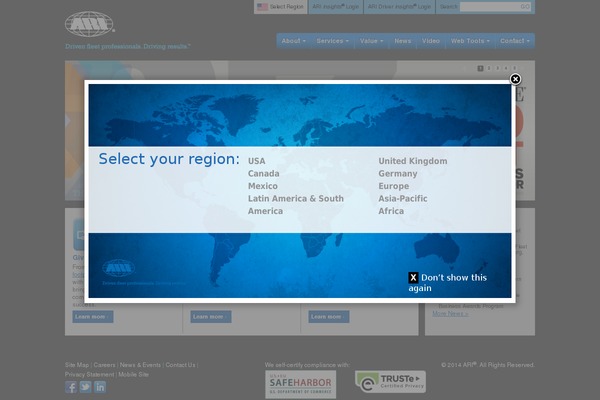Open the More News link
The height and width of the screenshot is (400, 600).
(x=450, y=313)
